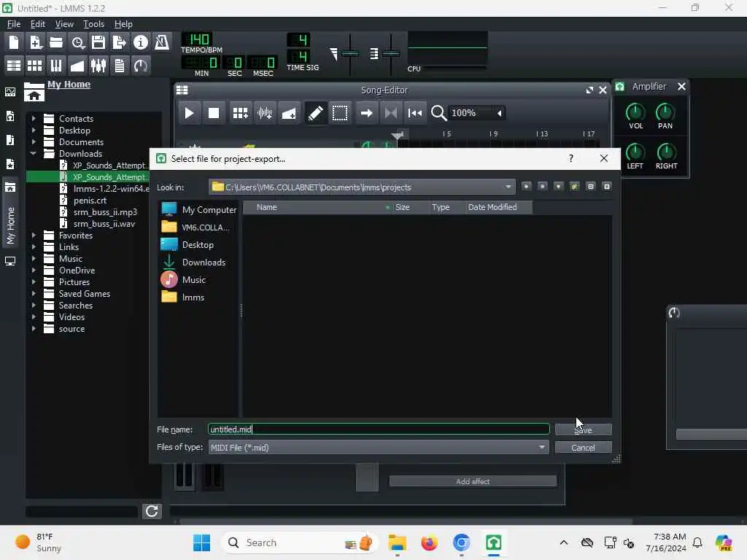This screenshot has height=560, width=747.
Task: Collapse the Downloads folder in tree
Action: 34,153
